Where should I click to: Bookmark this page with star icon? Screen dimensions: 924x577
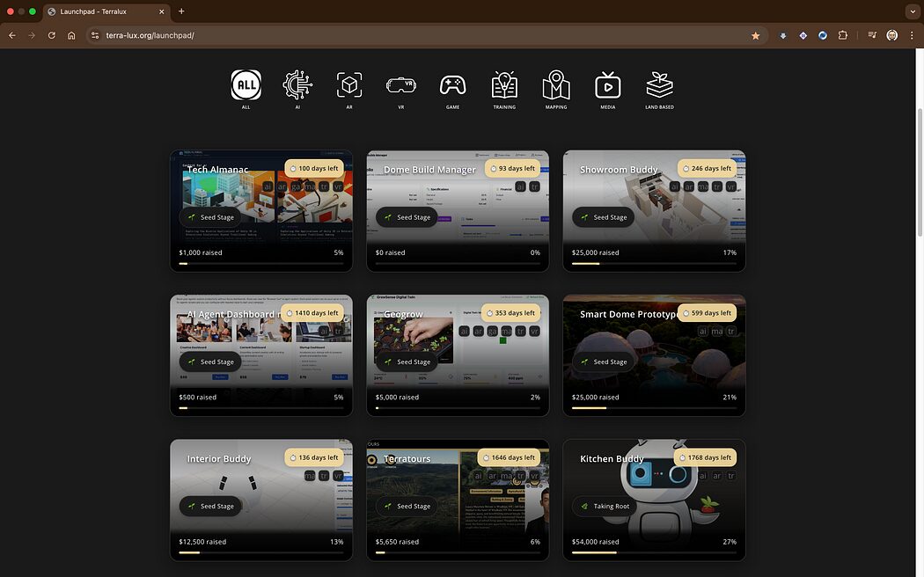point(755,35)
